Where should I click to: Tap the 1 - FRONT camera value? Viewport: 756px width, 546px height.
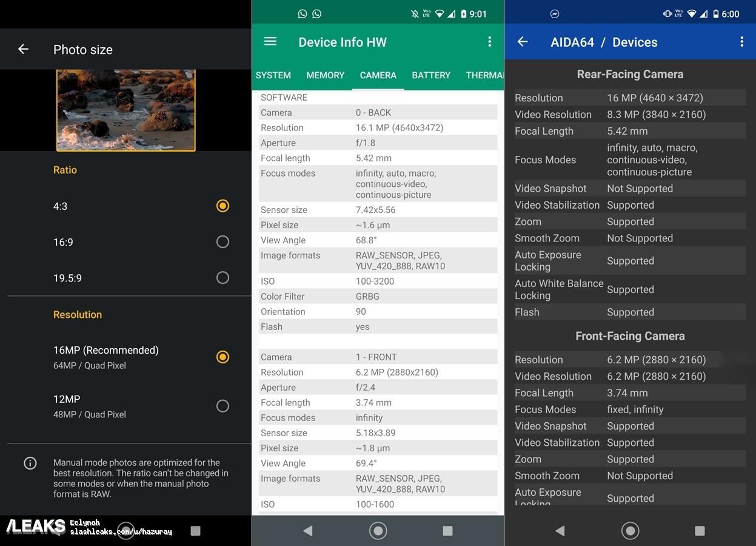[x=376, y=357]
